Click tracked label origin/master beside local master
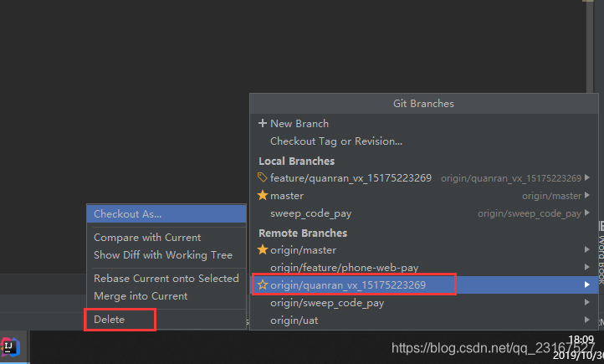 pyautogui.click(x=551, y=196)
